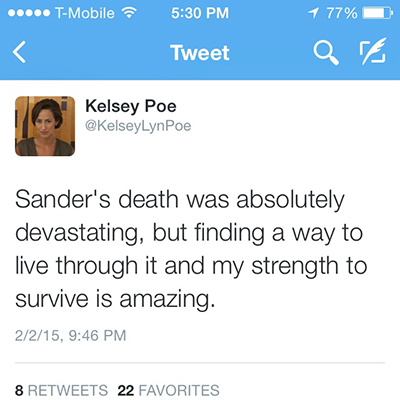Tap the Wi-Fi status icon
The image size is (400, 400).
pyautogui.click(x=129, y=13)
